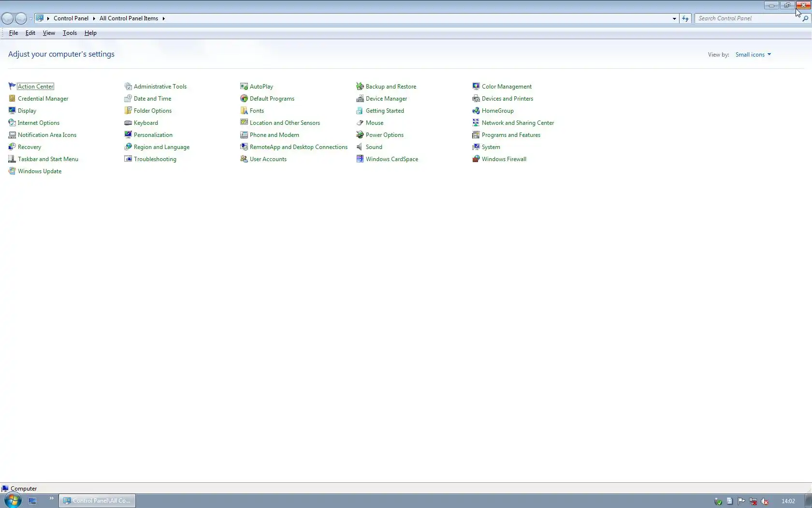Viewport: 812px width, 508px height.
Task: Click the refresh button beside address bar
Action: (x=685, y=18)
